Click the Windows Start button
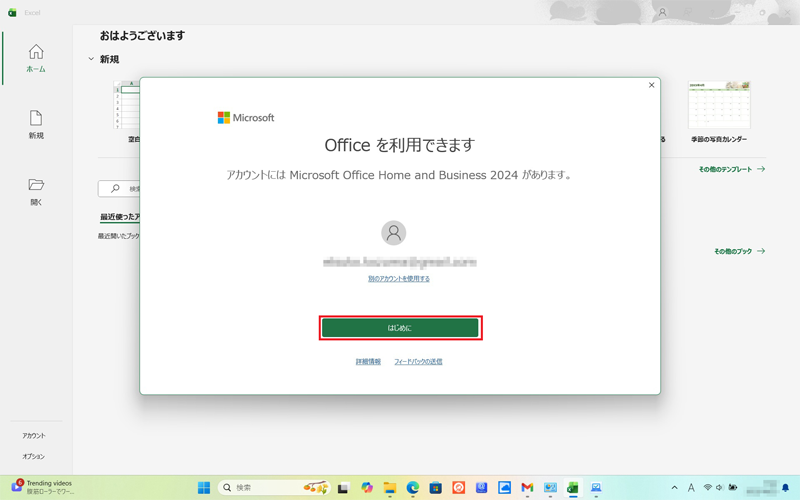The width and height of the screenshot is (800, 500). click(204, 488)
